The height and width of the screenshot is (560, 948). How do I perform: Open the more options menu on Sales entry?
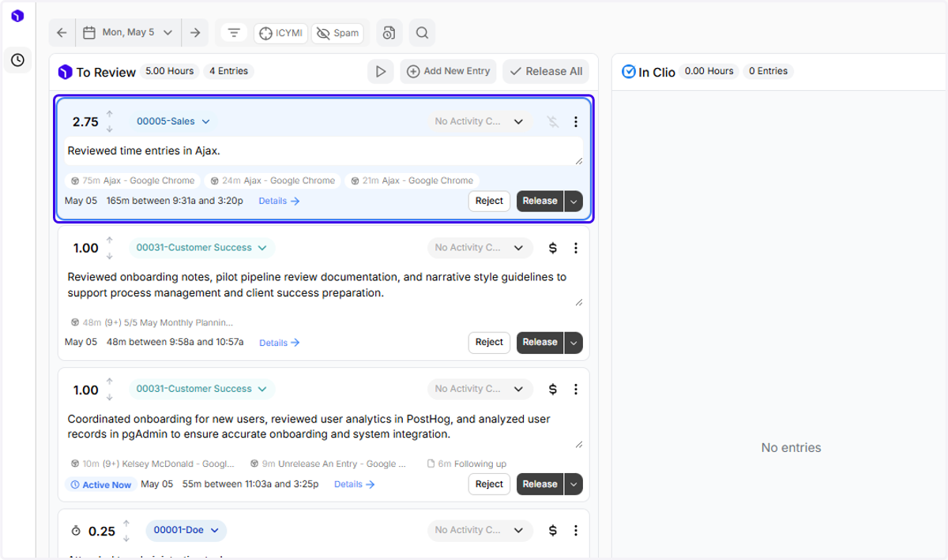(x=576, y=122)
